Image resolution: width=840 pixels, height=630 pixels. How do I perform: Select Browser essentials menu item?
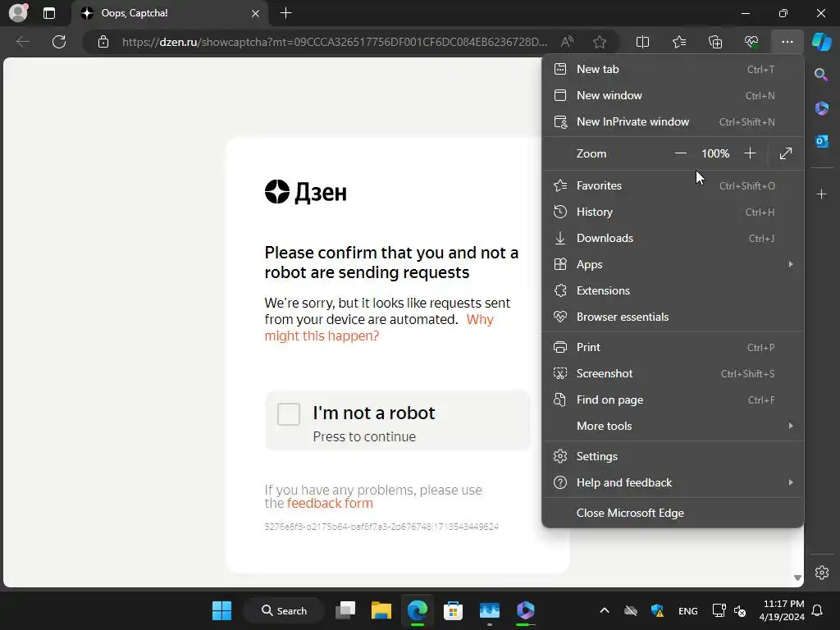[x=673, y=317]
